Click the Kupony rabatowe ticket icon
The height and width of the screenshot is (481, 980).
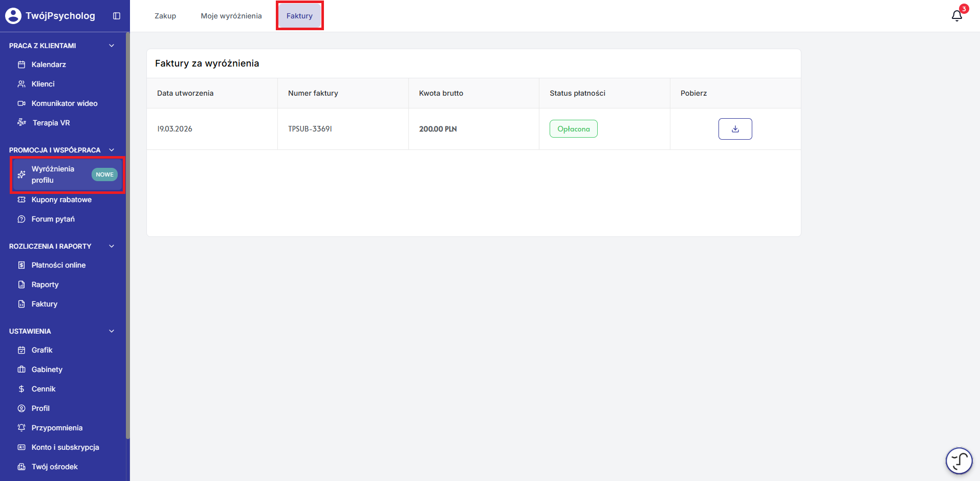[x=21, y=200]
